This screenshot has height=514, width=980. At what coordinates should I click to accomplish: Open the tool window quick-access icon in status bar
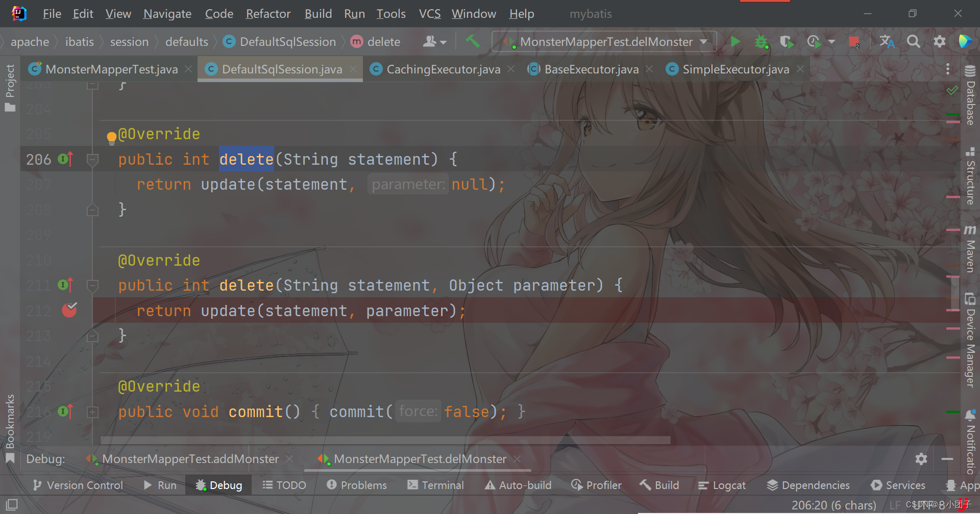click(x=11, y=505)
